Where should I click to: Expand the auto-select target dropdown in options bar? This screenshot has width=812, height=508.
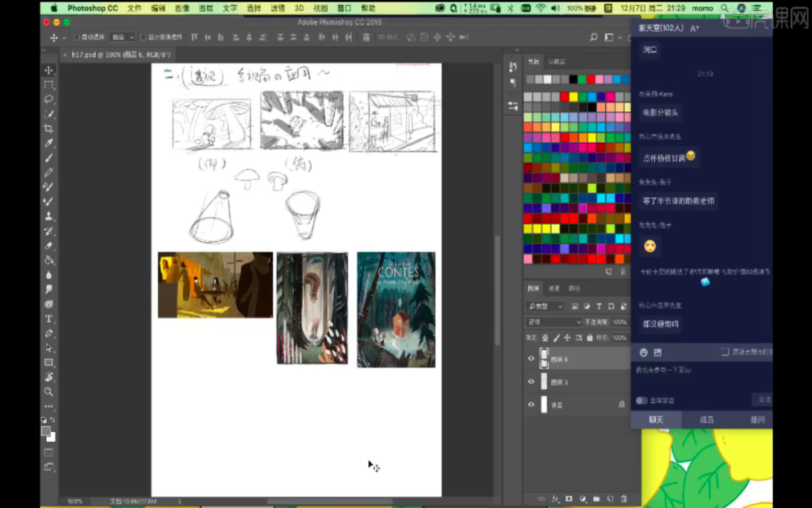click(122, 37)
